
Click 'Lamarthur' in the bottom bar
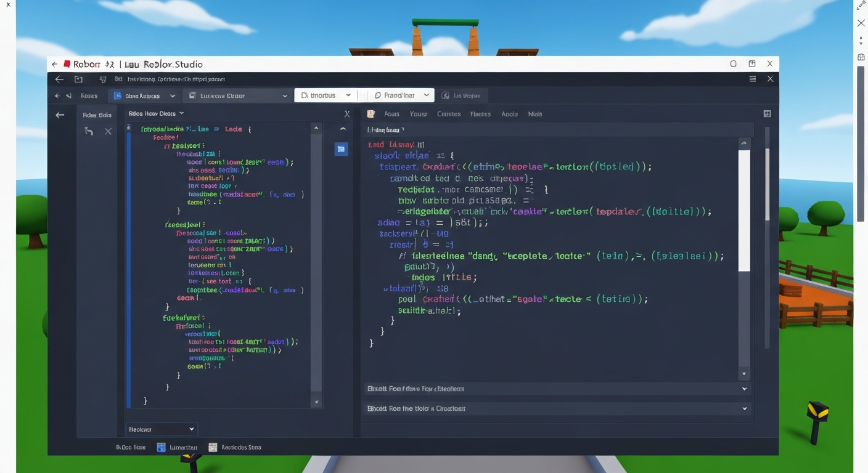183,448
